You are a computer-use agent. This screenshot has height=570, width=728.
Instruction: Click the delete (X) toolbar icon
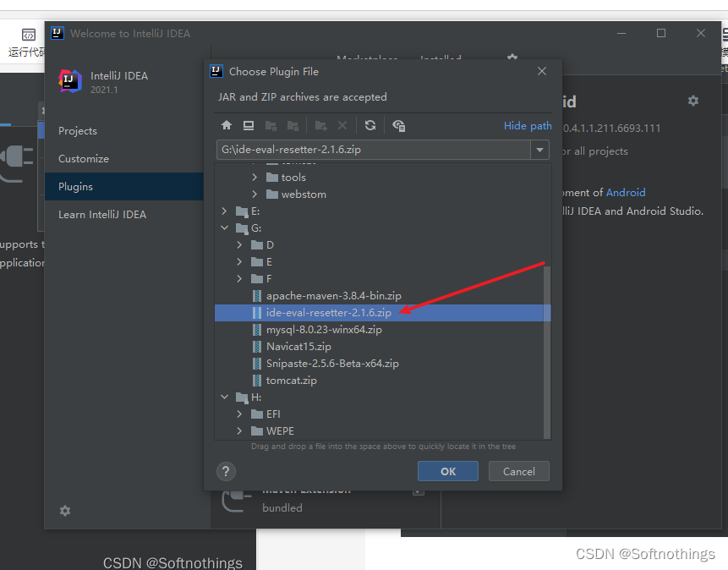[x=342, y=125]
